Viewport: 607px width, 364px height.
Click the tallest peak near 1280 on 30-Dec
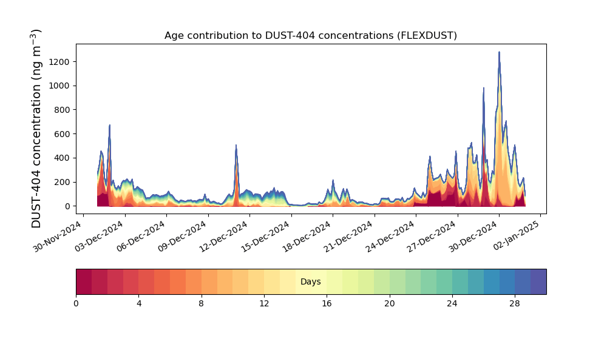click(x=500, y=53)
